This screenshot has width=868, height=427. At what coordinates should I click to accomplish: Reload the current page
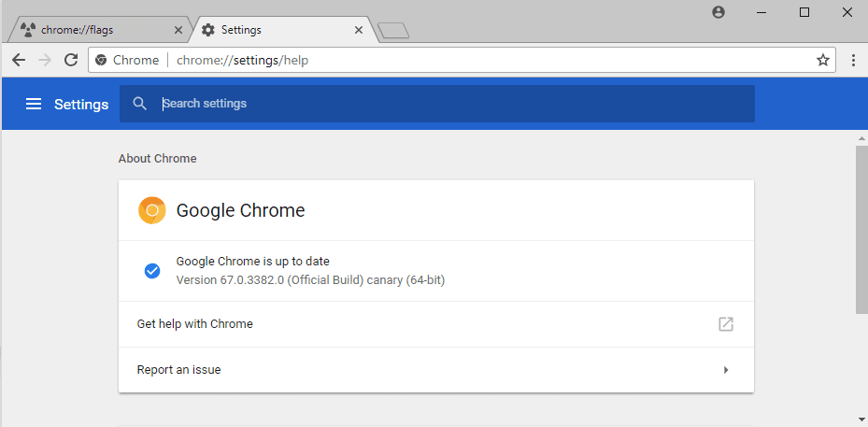click(71, 60)
